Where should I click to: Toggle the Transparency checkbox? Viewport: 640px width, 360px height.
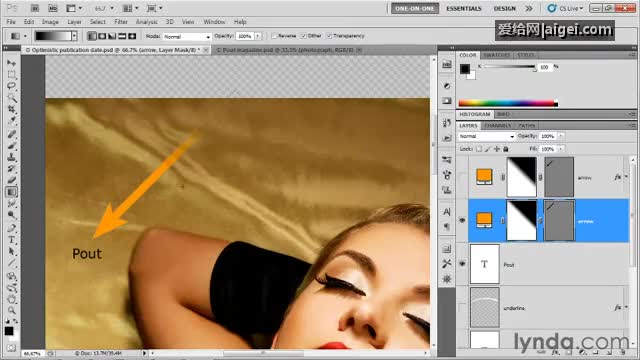click(x=329, y=36)
